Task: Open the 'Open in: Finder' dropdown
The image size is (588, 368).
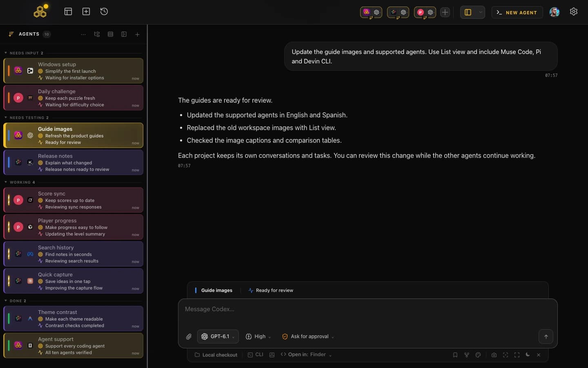Action: click(x=306, y=355)
